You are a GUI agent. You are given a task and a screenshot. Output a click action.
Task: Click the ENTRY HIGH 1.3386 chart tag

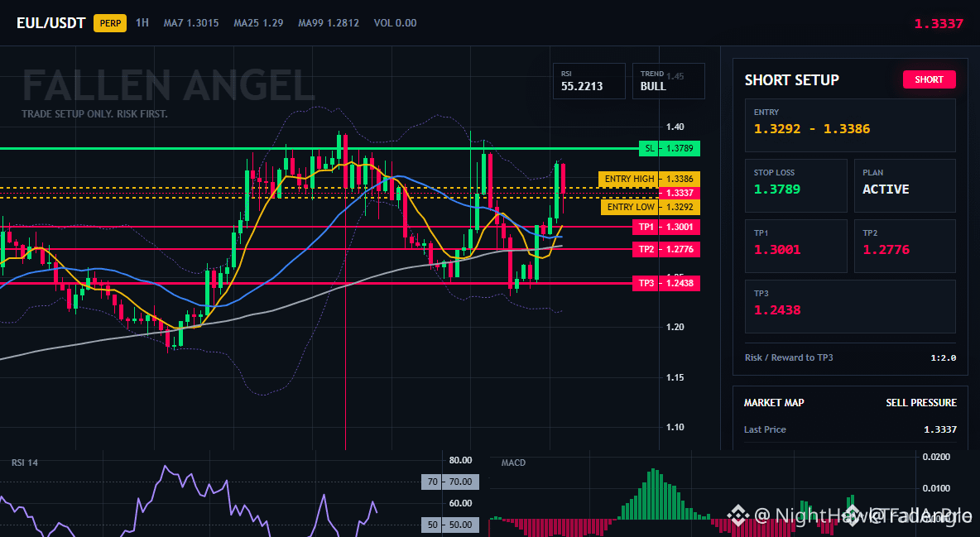(649, 179)
